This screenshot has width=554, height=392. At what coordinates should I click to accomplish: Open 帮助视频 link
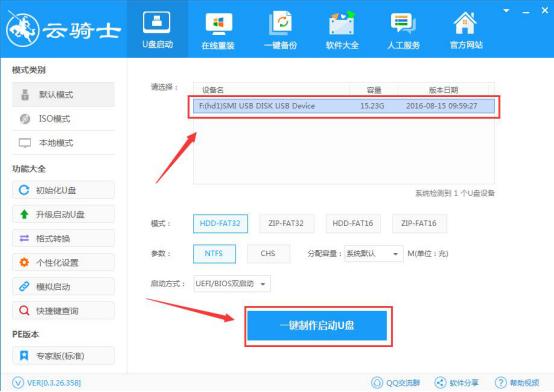click(x=517, y=382)
